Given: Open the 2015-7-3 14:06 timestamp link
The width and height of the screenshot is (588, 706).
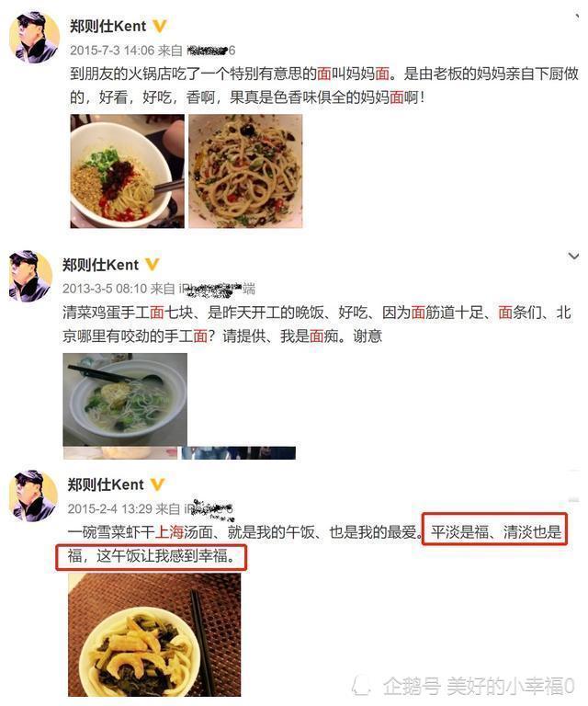Looking at the screenshot, I should tap(112, 50).
